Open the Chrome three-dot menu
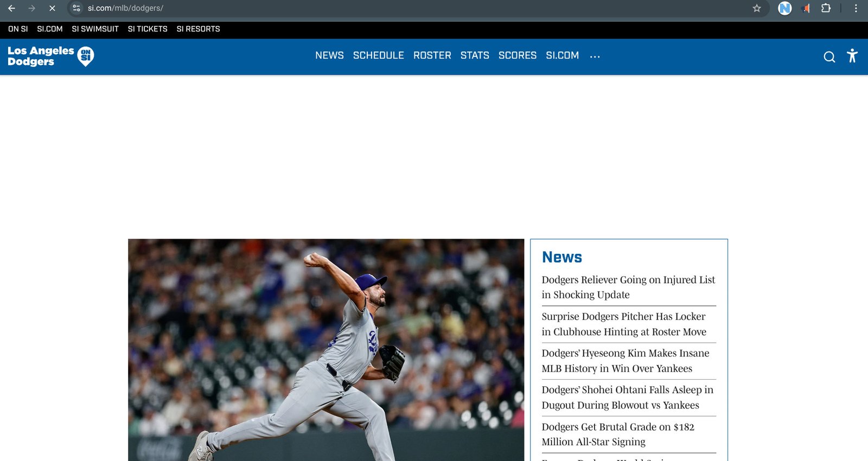Viewport: 868px width, 461px height. 856,8
